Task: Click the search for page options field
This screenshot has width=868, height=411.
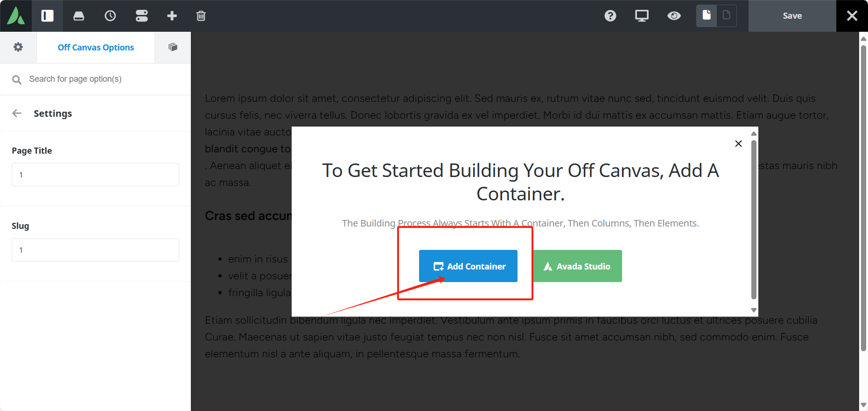Action: (x=95, y=79)
